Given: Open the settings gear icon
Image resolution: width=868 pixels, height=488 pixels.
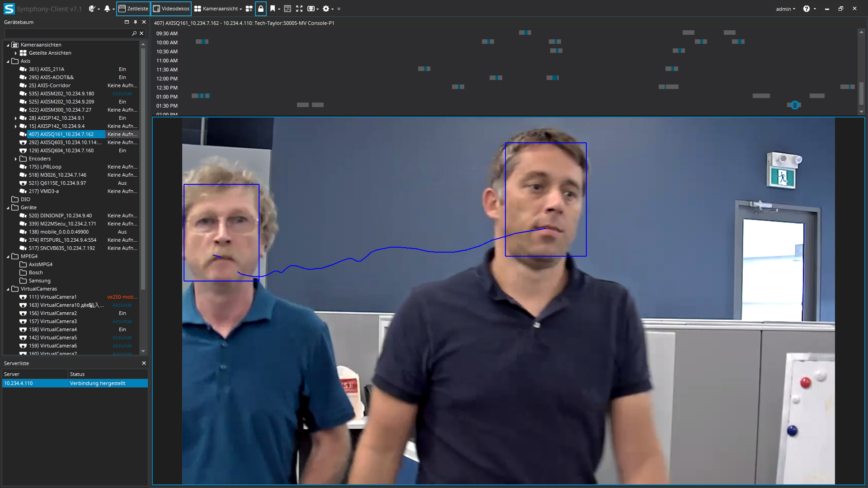Looking at the screenshot, I should coord(326,9).
